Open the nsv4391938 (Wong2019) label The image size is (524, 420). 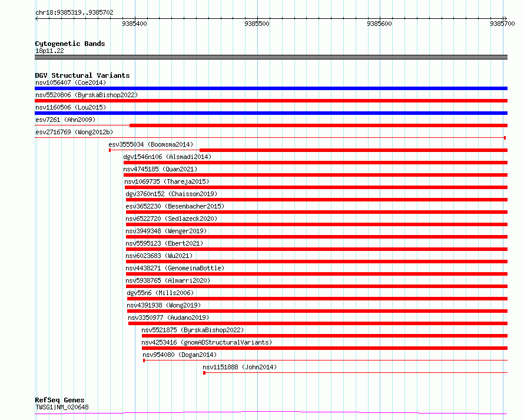pyautogui.click(x=164, y=305)
